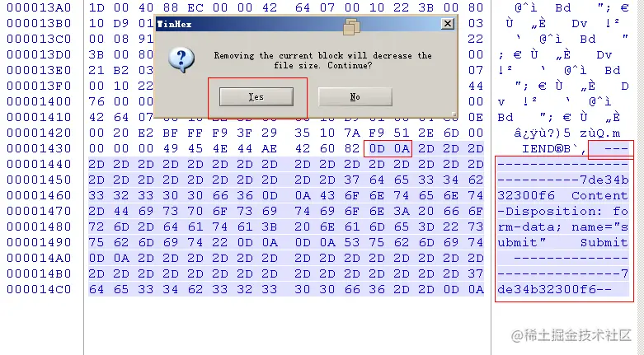Decline block removal with No button

[355, 97]
